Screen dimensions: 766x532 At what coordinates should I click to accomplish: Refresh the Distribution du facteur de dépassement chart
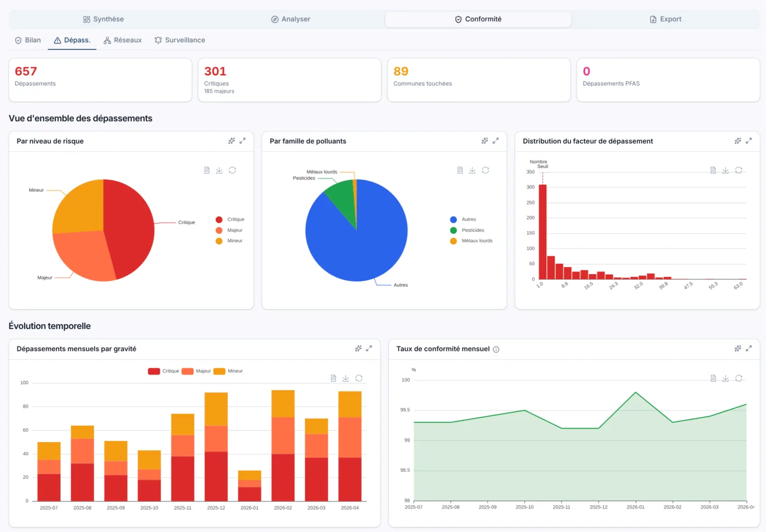(x=739, y=170)
